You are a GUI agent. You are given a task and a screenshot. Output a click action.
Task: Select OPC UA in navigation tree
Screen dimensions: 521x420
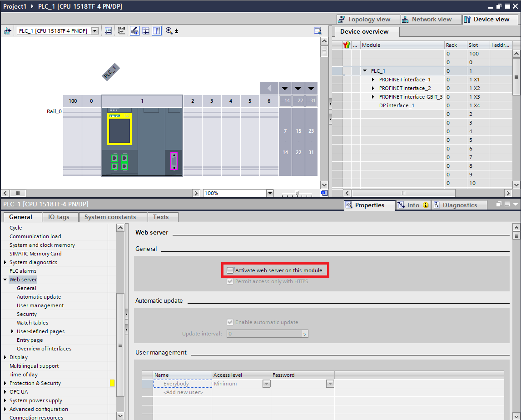[x=19, y=392]
